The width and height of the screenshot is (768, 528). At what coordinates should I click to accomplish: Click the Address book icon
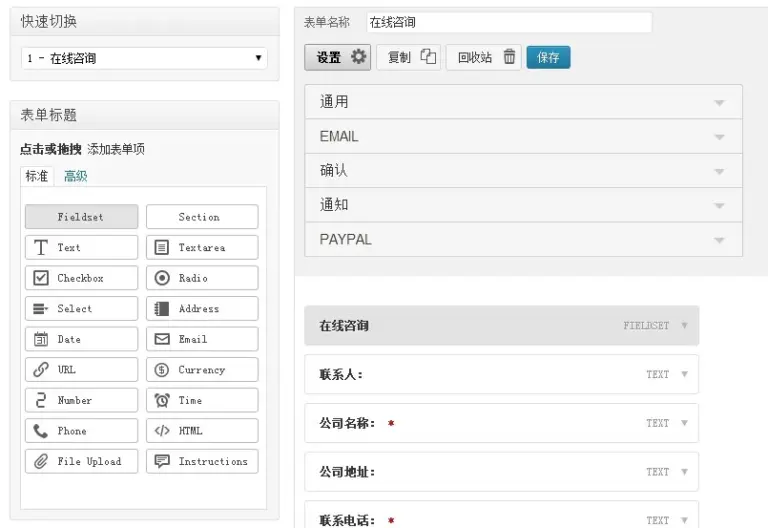[162, 309]
